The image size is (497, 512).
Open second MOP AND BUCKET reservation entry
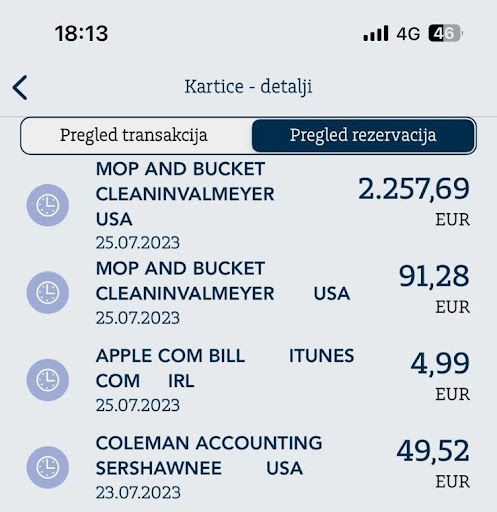[248, 293]
